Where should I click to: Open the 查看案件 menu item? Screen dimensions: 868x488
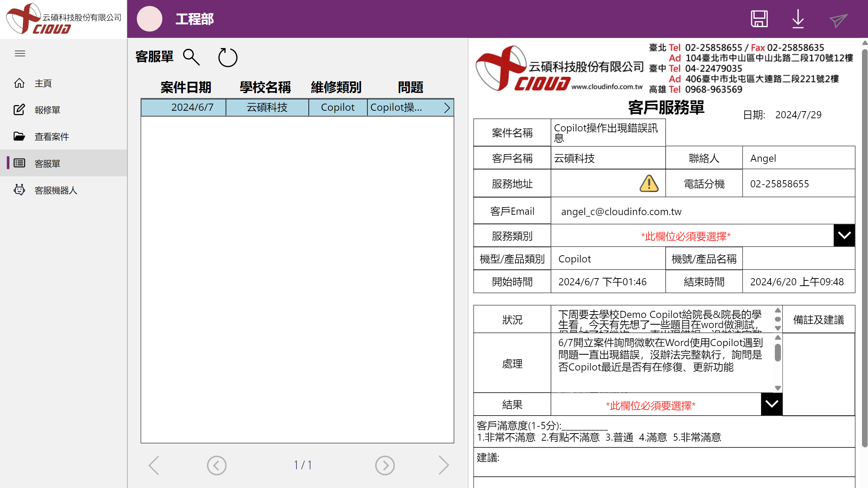point(63,136)
